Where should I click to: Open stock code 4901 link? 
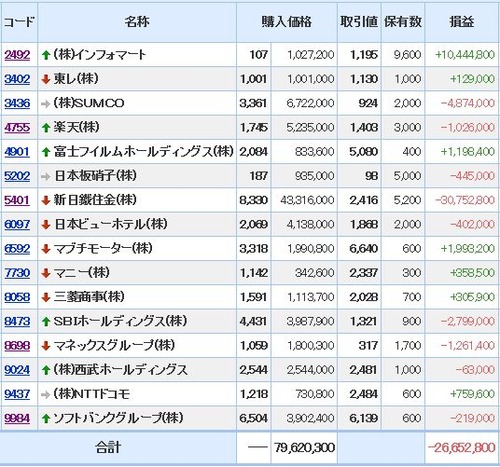(x=17, y=152)
